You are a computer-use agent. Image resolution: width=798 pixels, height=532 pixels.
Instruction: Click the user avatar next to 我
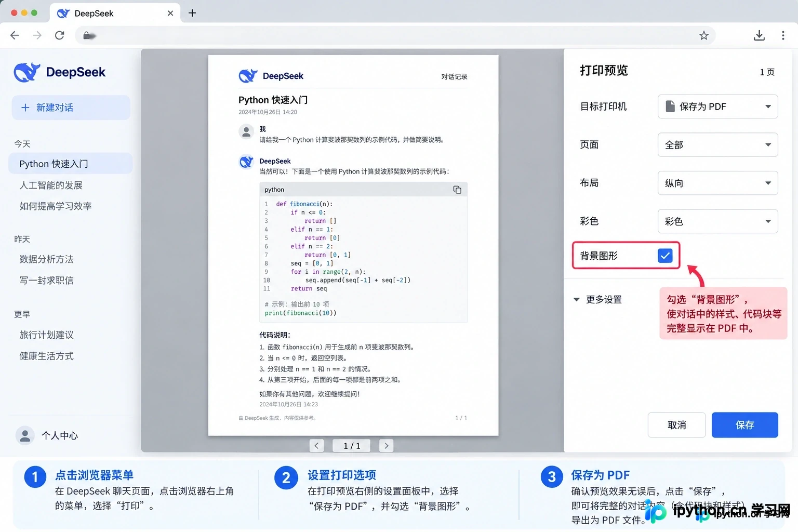pyautogui.click(x=246, y=131)
